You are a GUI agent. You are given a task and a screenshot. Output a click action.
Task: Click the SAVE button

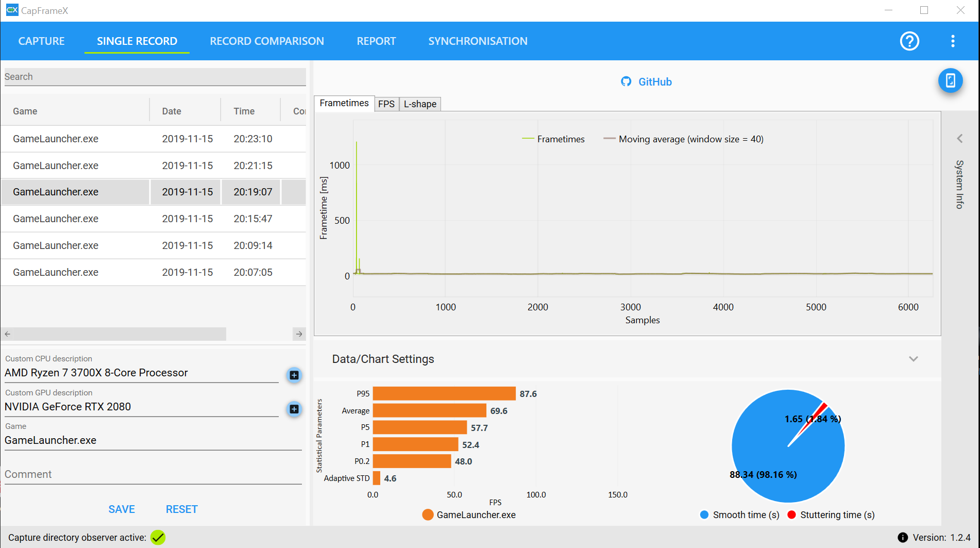122,509
